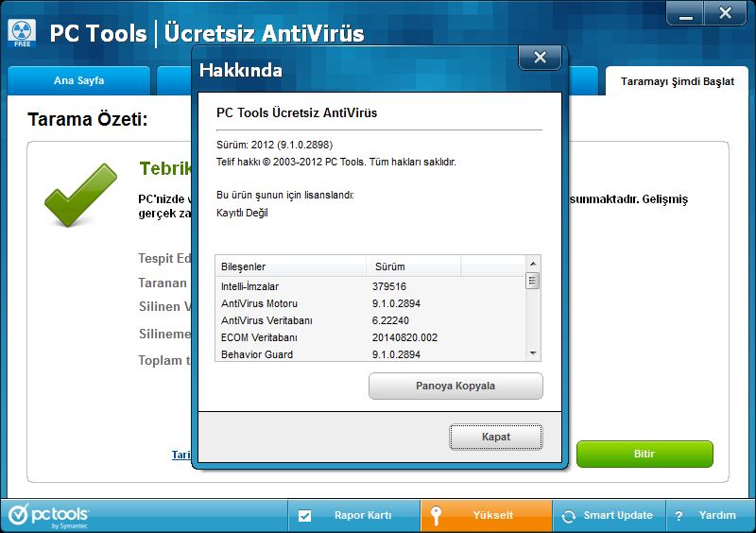This screenshot has height=533, width=756.
Task: Click the Smart Update refresh icon
Action: coord(569,516)
